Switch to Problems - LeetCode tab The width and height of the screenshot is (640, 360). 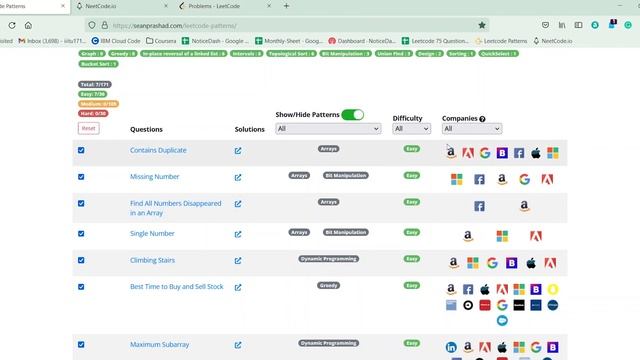pyautogui.click(x=224, y=6)
